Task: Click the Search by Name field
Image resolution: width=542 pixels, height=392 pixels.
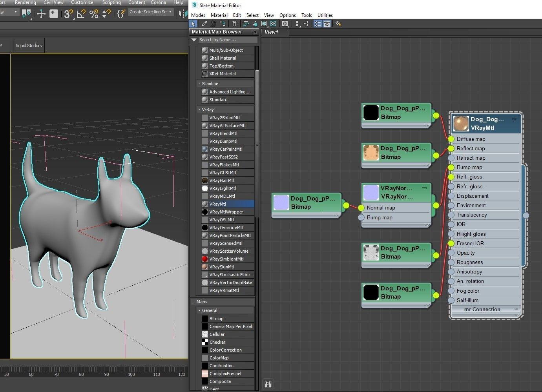Action: pyautogui.click(x=228, y=40)
